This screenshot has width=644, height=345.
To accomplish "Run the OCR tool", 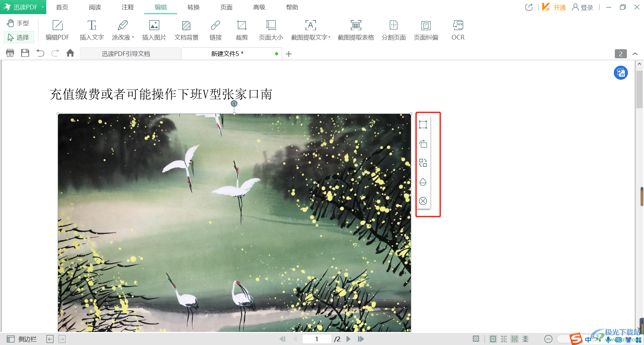I will coord(458,30).
